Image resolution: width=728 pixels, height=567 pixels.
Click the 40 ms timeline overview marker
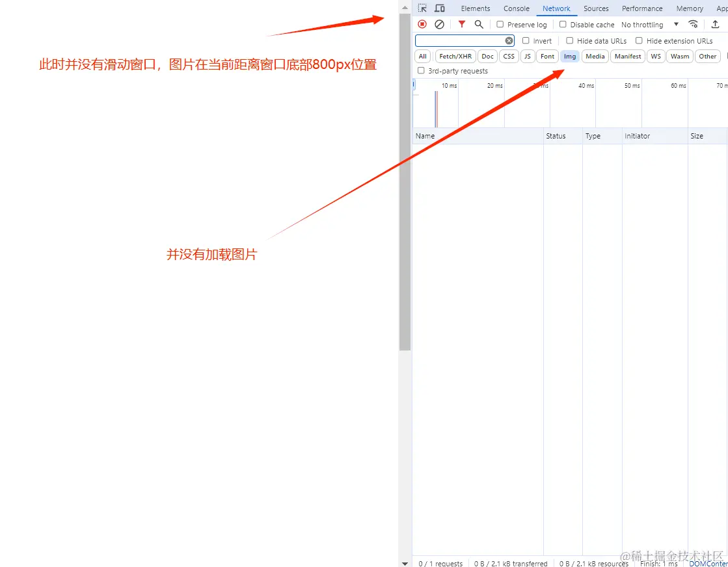[x=586, y=85]
